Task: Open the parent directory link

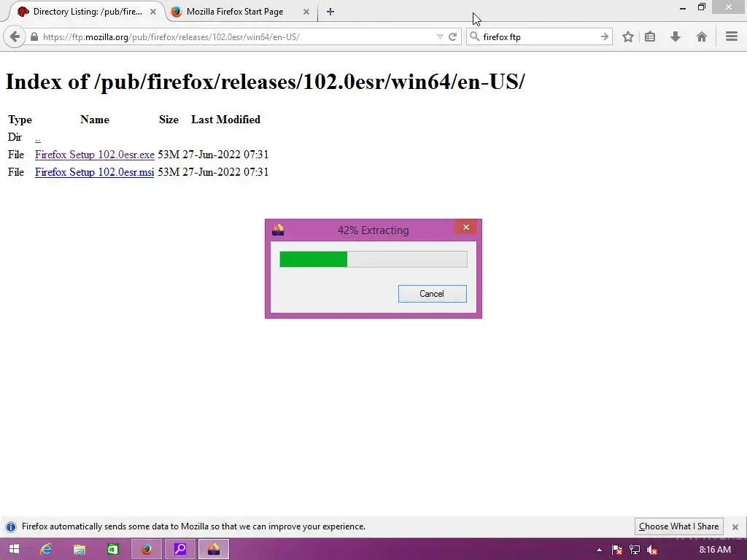Action: click(38, 138)
